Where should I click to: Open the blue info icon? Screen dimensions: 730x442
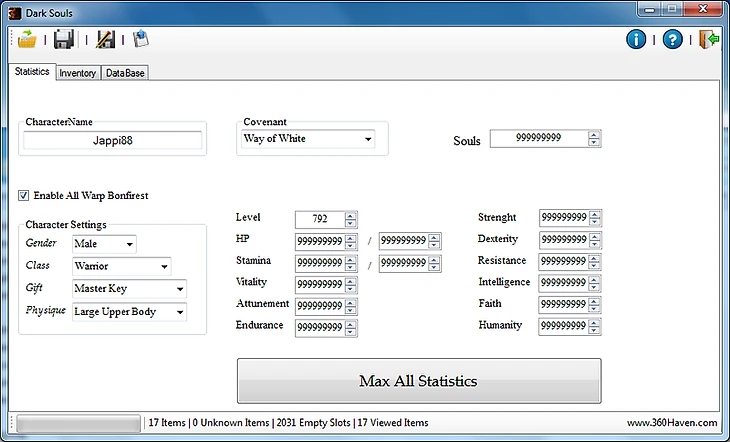[636, 40]
